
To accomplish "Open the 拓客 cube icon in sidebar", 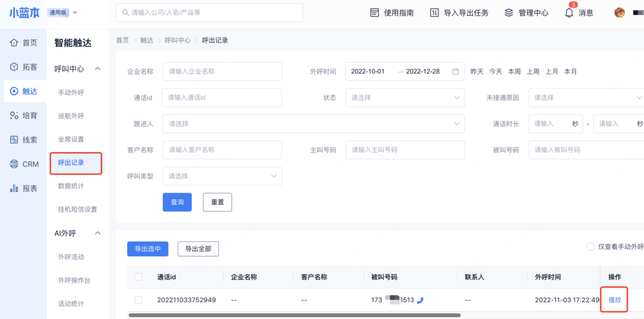I will (x=14, y=67).
